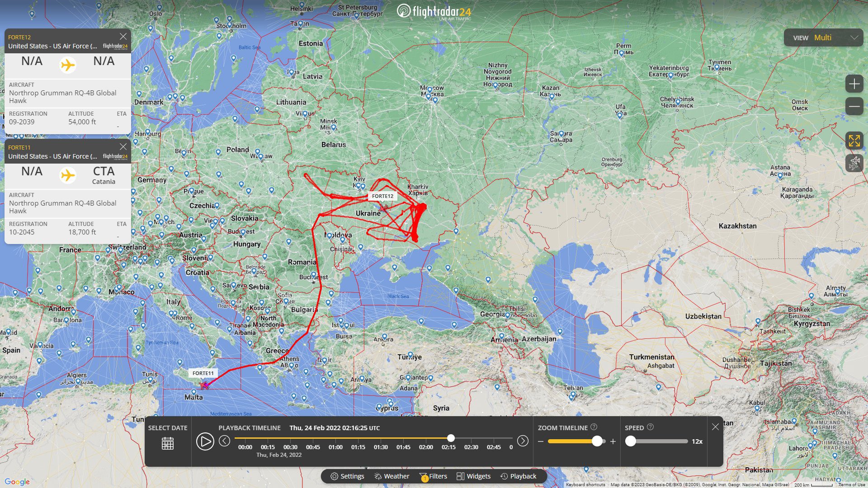Click the aircraft follow toggle icon

(854, 163)
